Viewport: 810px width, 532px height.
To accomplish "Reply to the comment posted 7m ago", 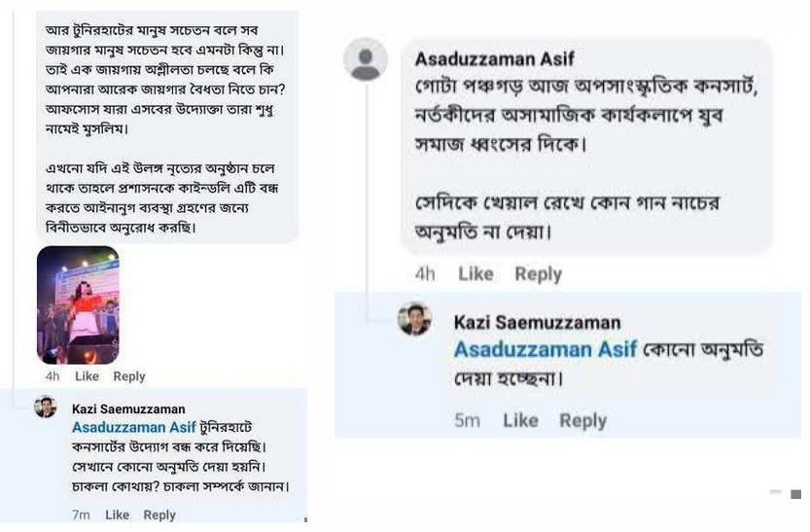I will 158,514.
